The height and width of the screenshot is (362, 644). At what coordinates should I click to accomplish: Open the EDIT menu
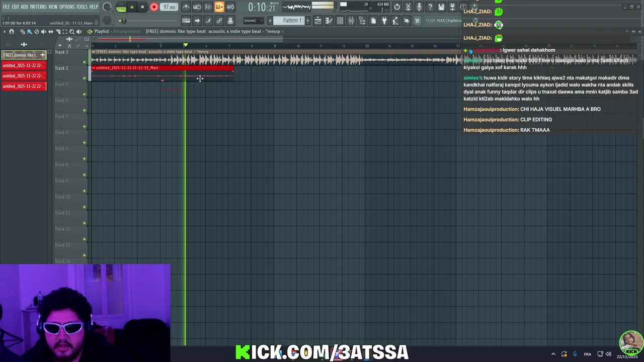pyautogui.click(x=16, y=7)
